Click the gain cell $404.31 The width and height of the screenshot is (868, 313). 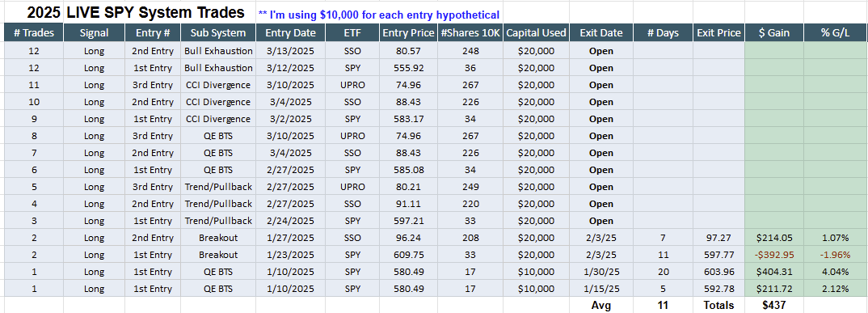[774, 272]
